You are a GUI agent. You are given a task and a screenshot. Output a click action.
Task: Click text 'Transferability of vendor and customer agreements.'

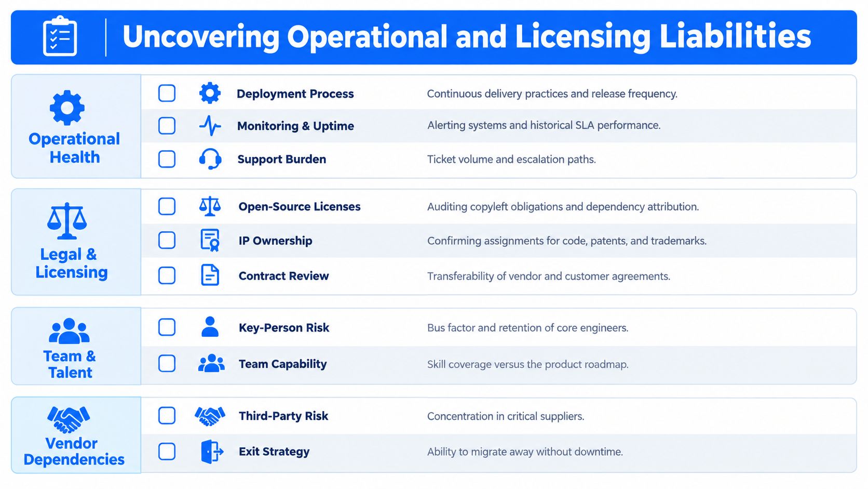pos(549,276)
